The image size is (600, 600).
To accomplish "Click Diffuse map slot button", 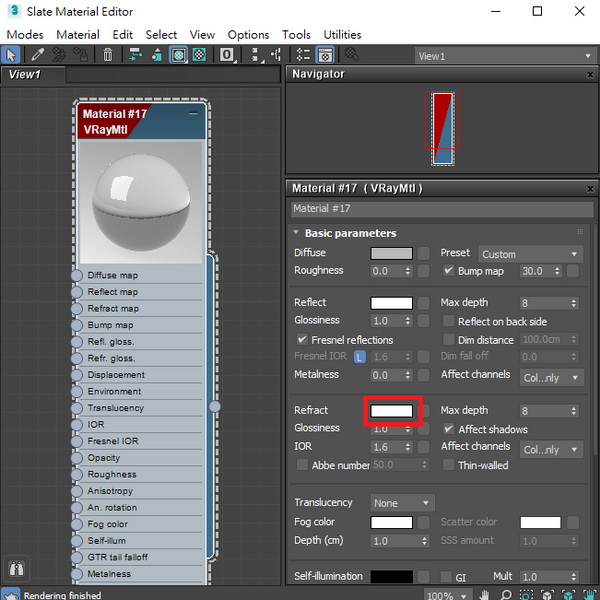I will [x=423, y=253].
